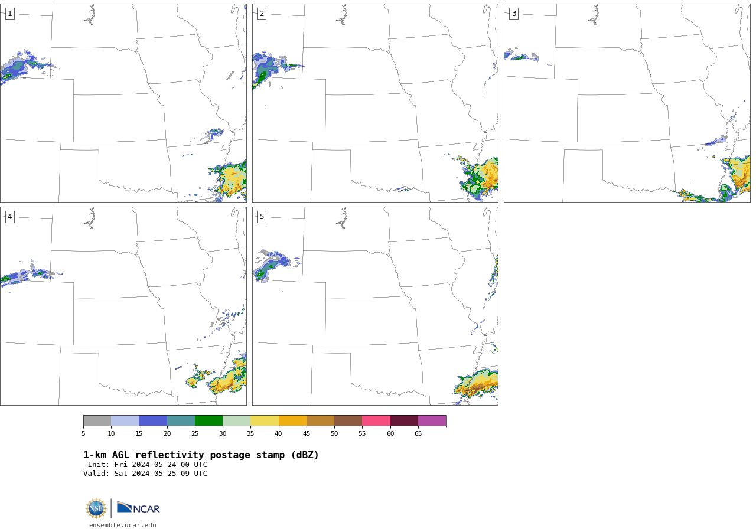Click the gray 5-10 dBZ color swatch

coord(97,421)
